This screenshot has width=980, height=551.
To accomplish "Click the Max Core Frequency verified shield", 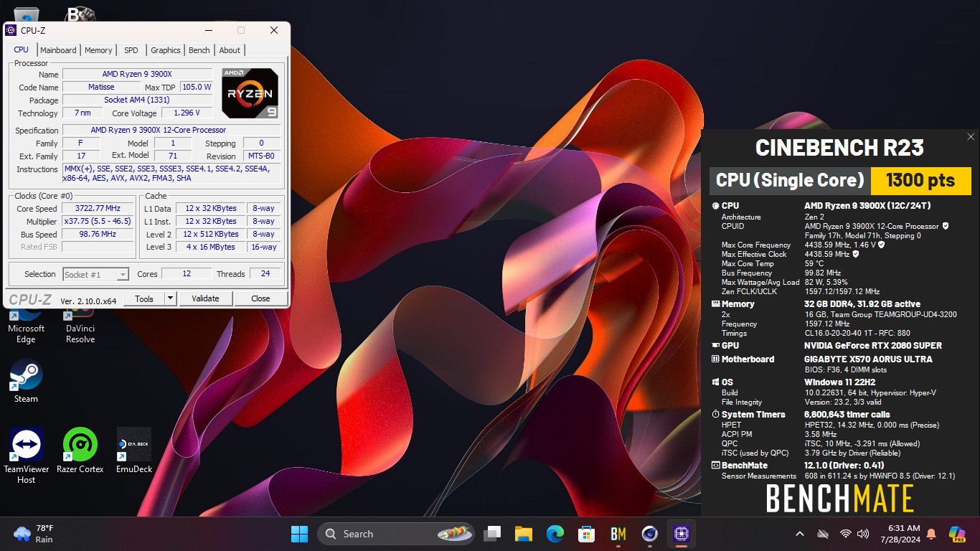I will click(882, 245).
